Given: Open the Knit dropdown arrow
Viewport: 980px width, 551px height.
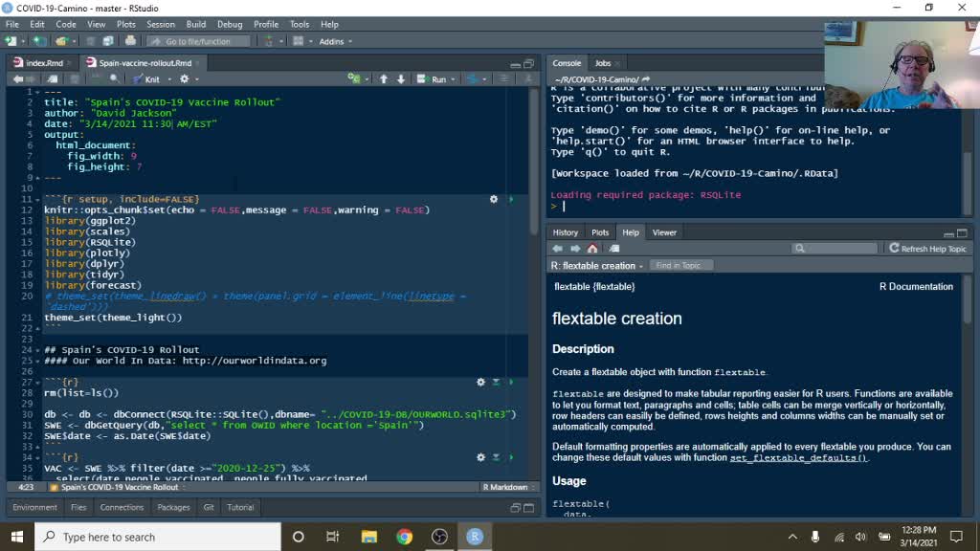Looking at the screenshot, I should point(169,79).
